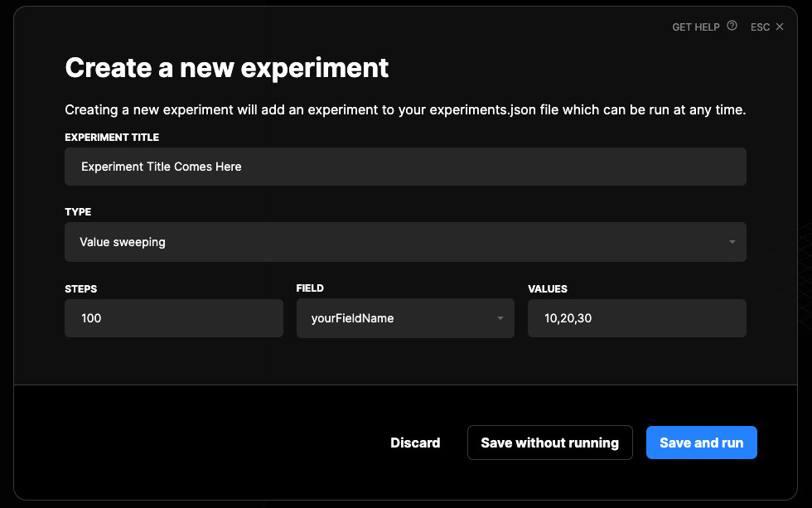This screenshot has width=812, height=508.
Task: Click the EXPERIMENT TITLE label
Action: (112, 138)
